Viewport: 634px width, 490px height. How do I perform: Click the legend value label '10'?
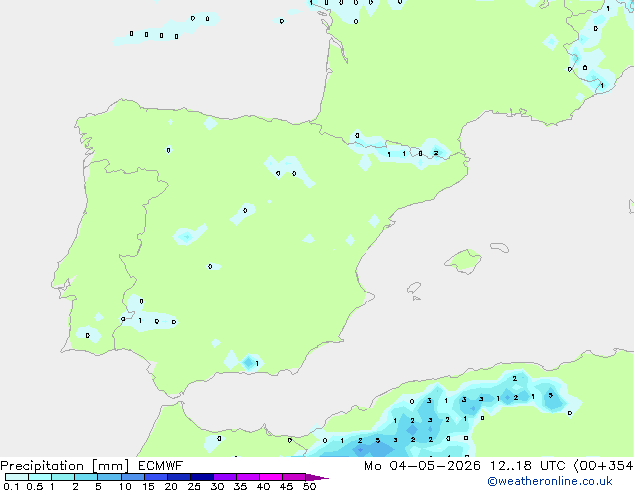coord(125,486)
